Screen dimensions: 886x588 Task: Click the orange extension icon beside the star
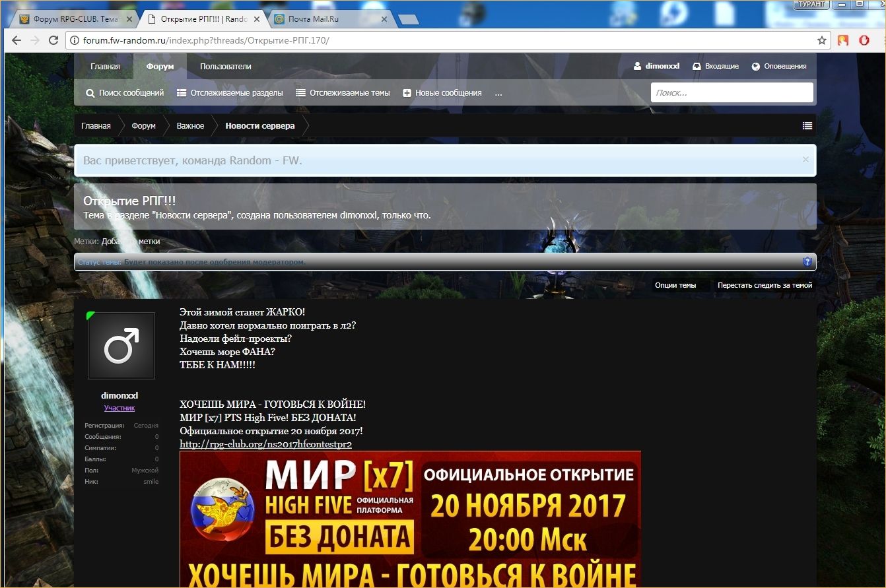click(x=843, y=40)
